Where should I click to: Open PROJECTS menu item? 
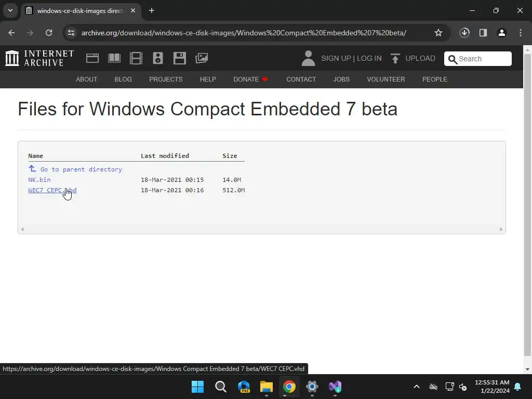tap(166, 79)
